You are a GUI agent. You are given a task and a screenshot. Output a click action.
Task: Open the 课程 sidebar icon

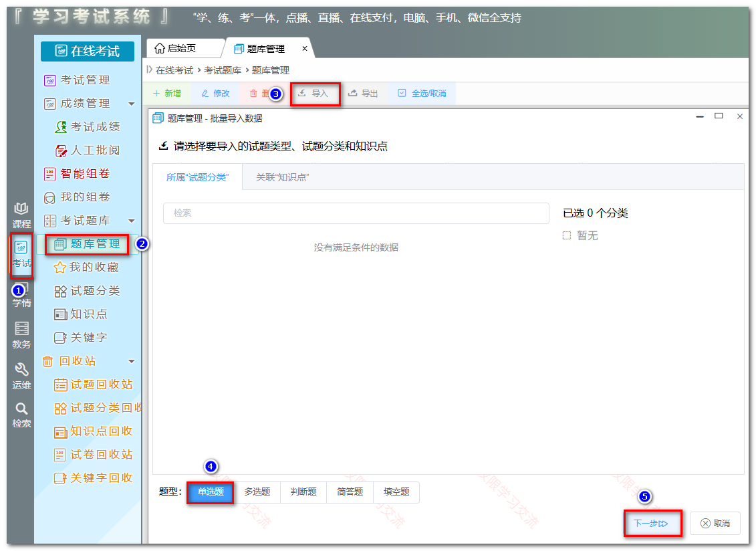21,215
